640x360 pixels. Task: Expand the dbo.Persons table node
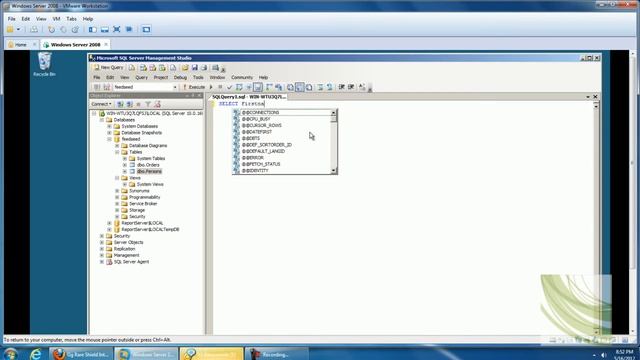(125, 171)
